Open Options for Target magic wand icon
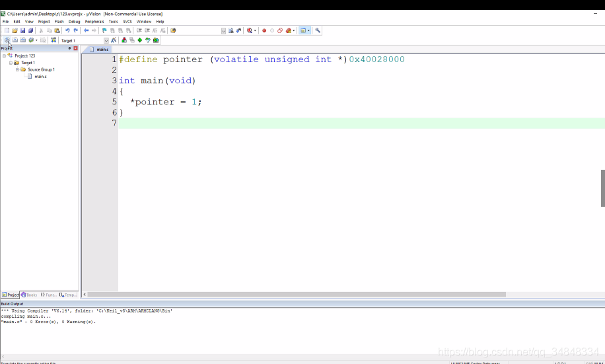The image size is (605, 364). [114, 40]
